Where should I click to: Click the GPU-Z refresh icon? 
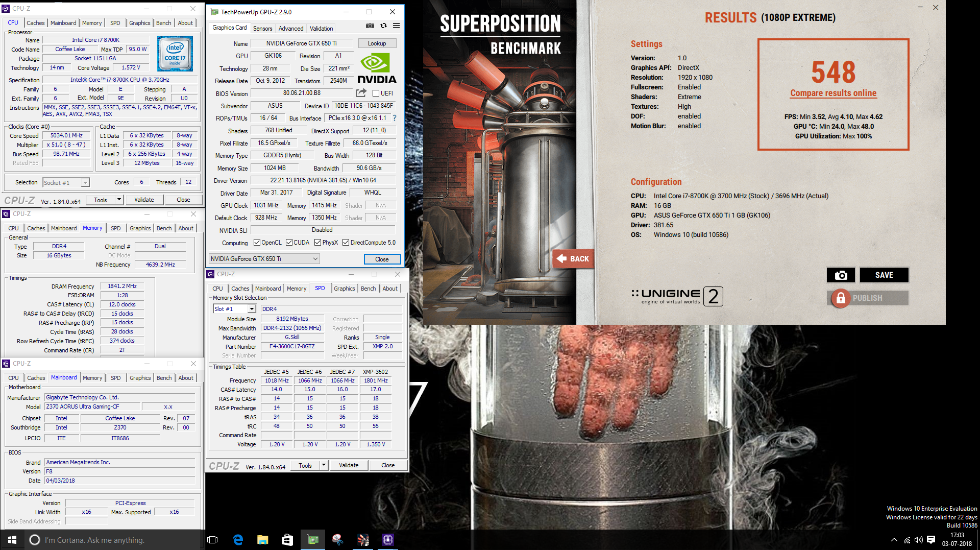coord(383,26)
